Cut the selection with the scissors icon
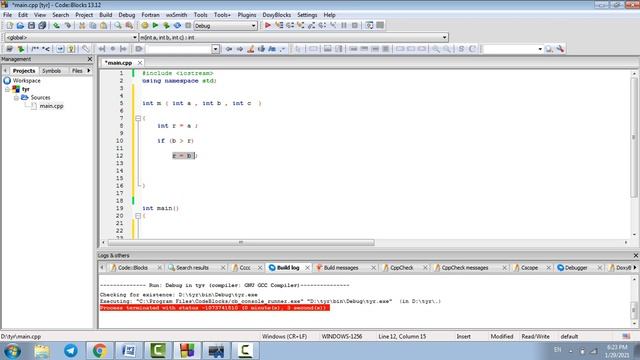This screenshot has width=640, height=360. click(x=82, y=25)
